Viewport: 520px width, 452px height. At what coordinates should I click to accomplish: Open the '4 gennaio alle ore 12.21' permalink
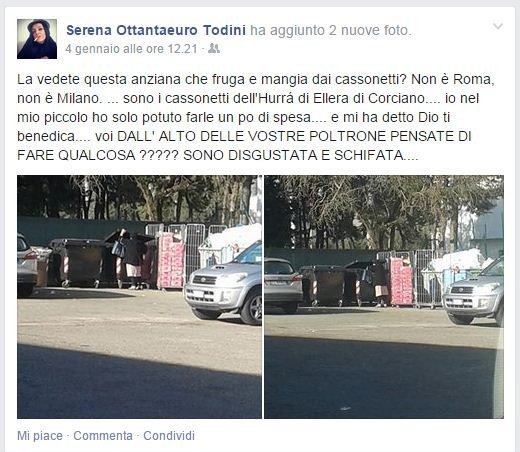click(132, 49)
